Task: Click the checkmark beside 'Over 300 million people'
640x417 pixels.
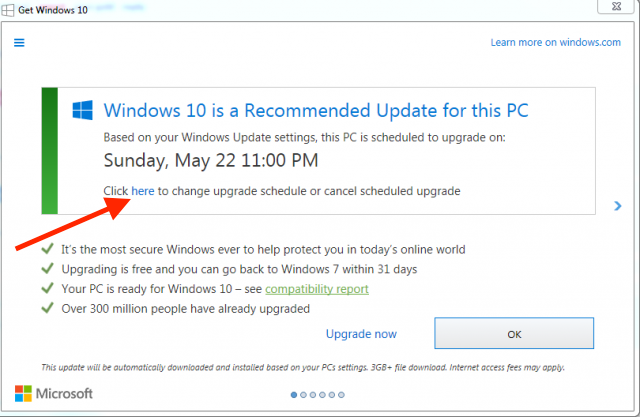Action: coord(47,308)
